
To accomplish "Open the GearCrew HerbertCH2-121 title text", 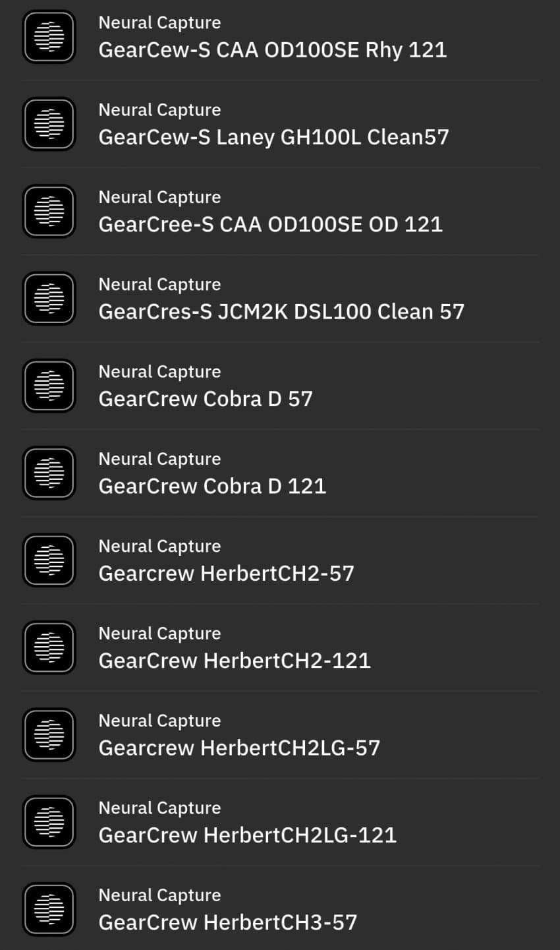I will [235, 661].
